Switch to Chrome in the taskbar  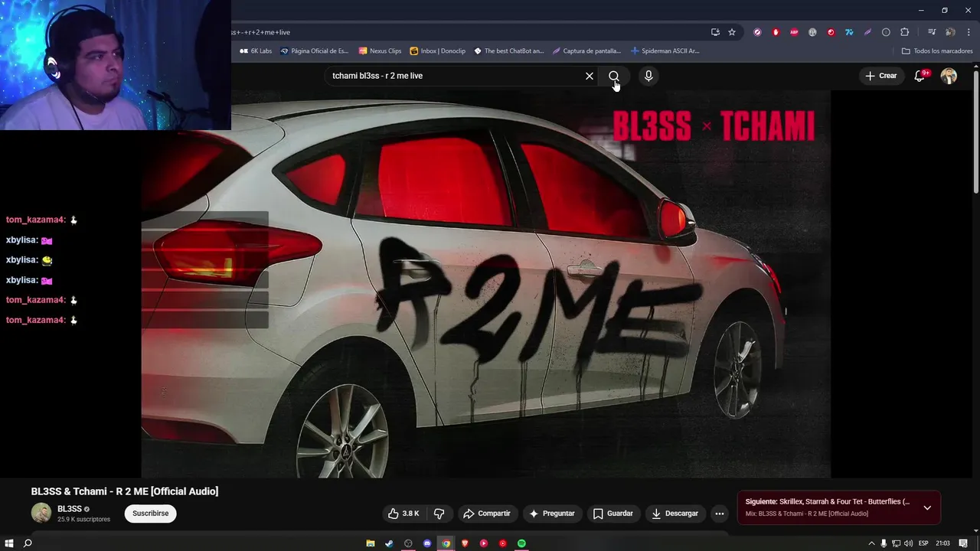446,543
